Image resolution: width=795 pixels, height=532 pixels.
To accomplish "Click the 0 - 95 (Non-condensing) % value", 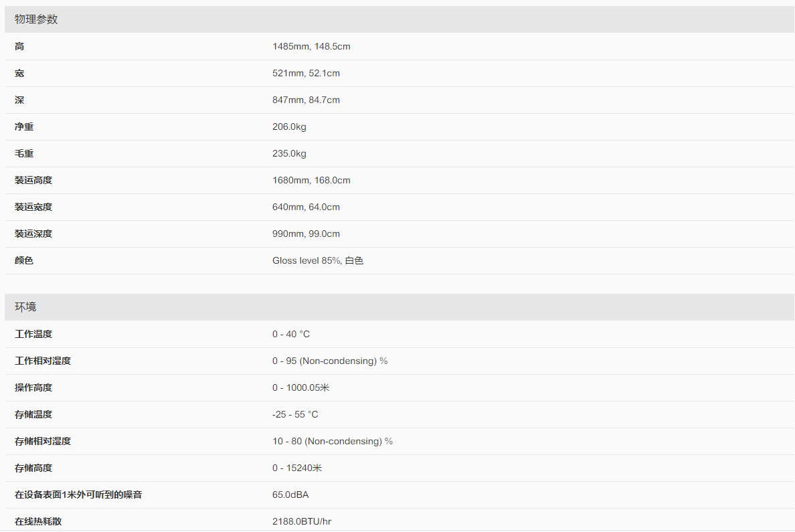I will coord(330,361).
